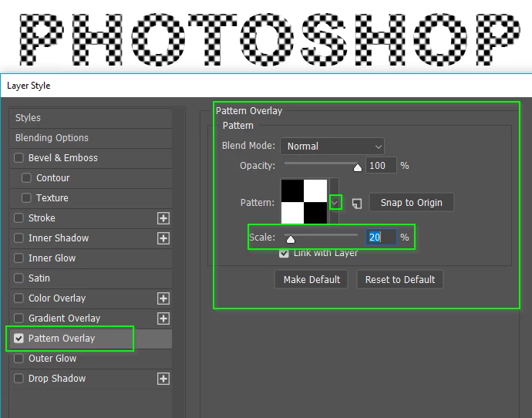This screenshot has height=418, width=532.
Task: Open the pattern picker dropdown arrow
Action: 335,203
